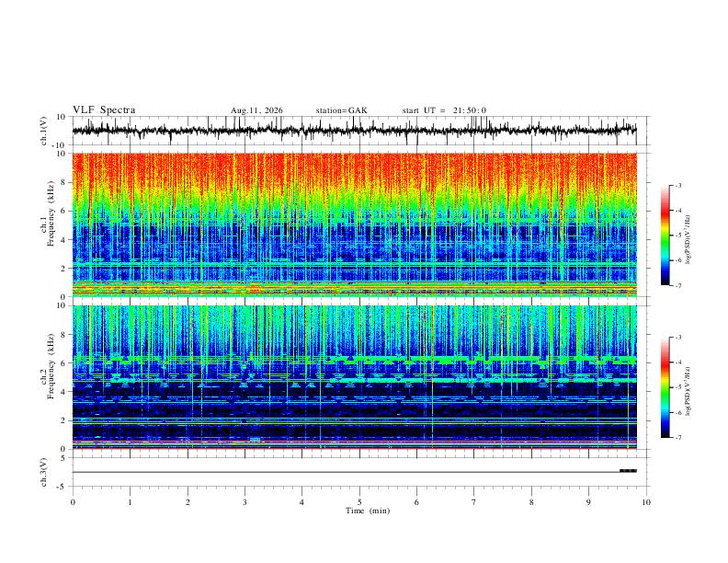Click the ch.1(V) axis label at top
This screenshot has height=563, width=728.
(x=44, y=131)
